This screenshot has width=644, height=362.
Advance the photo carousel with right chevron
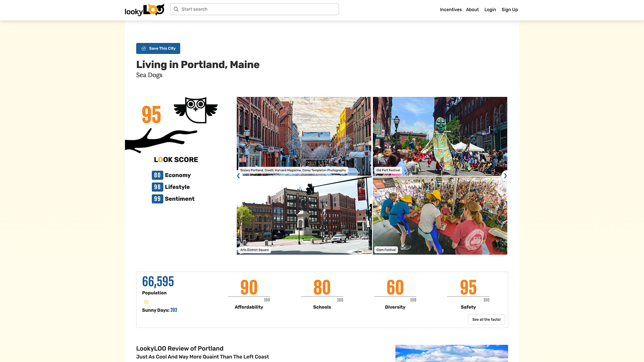[x=506, y=176]
